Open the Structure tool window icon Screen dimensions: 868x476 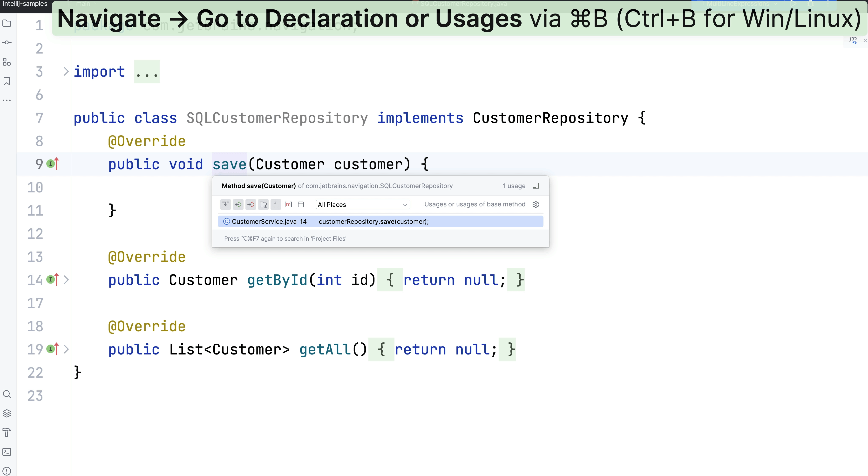[7, 62]
